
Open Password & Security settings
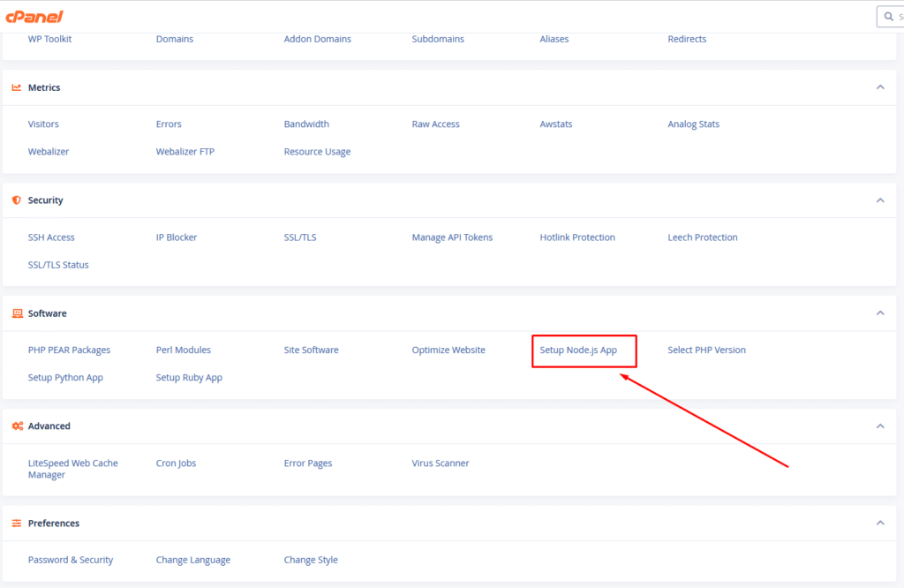point(71,560)
